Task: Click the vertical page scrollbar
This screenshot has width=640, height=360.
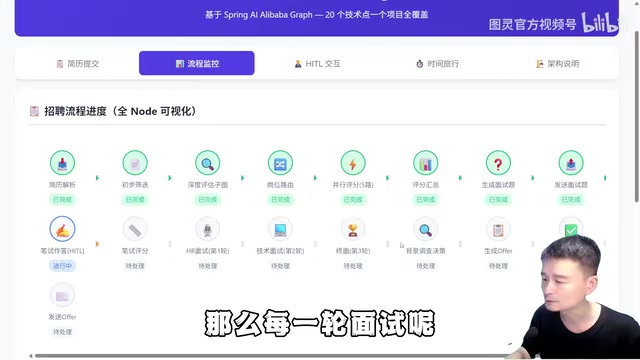Action: 637,116
